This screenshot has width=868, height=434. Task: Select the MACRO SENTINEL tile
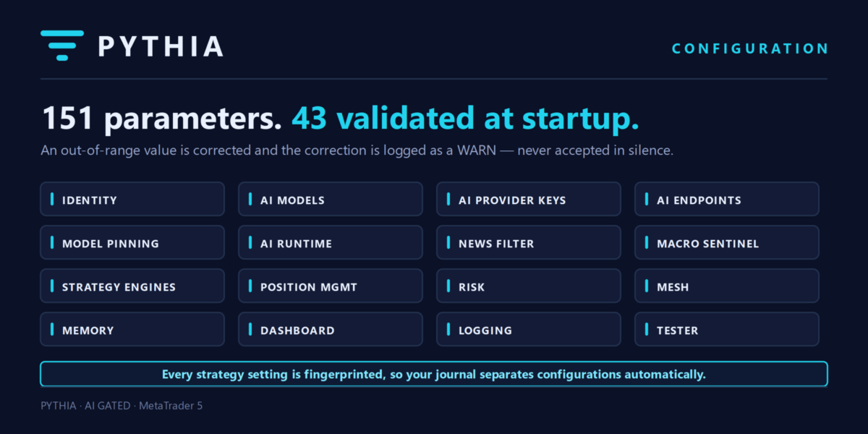pos(727,242)
